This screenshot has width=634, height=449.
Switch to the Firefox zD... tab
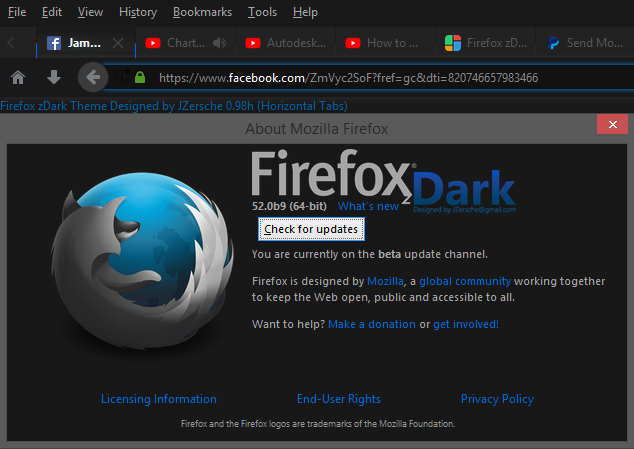(x=486, y=43)
